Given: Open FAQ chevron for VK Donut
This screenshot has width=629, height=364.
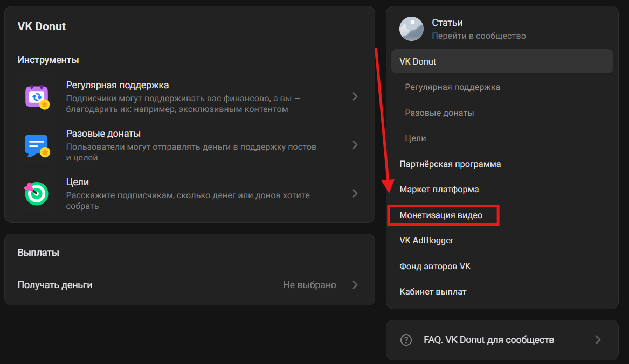Looking at the screenshot, I should pos(598,340).
